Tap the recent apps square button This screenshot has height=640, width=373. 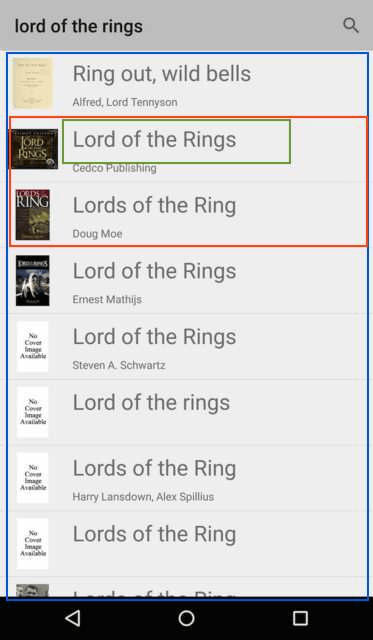[300, 618]
